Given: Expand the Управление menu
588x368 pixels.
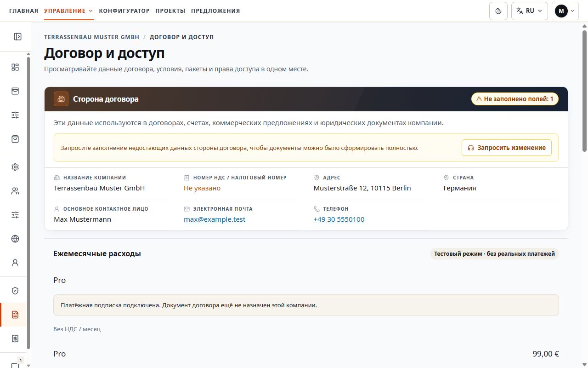Looking at the screenshot, I should [69, 11].
